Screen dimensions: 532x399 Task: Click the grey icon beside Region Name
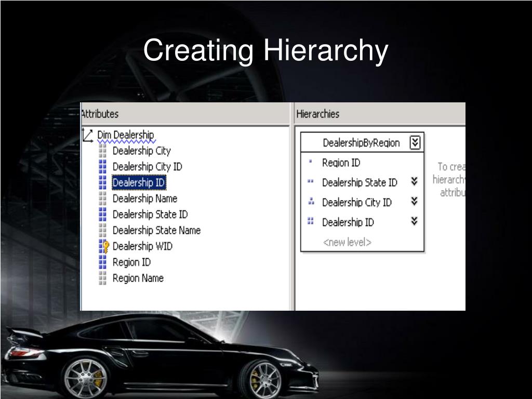click(102, 278)
